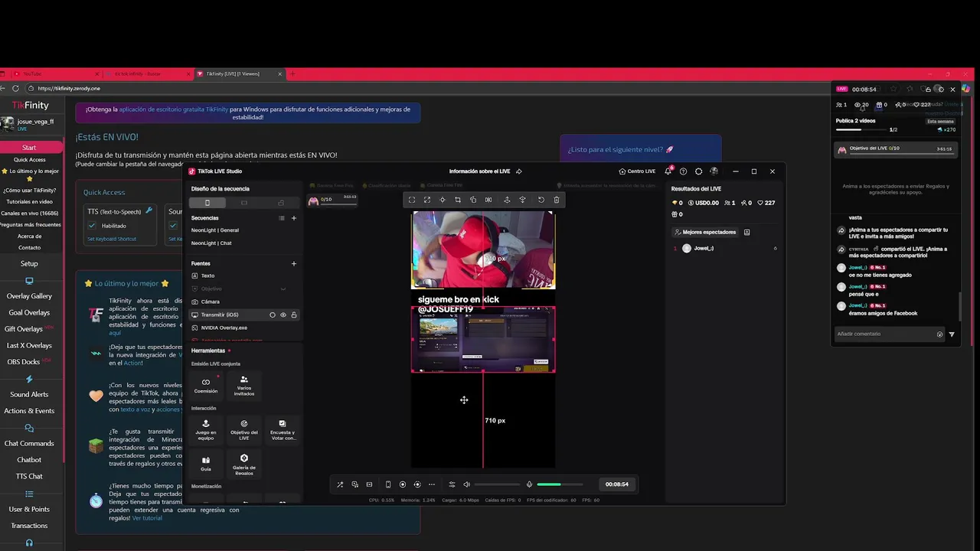Click the Set Keyboard Shortcut link

coord(112,239)
